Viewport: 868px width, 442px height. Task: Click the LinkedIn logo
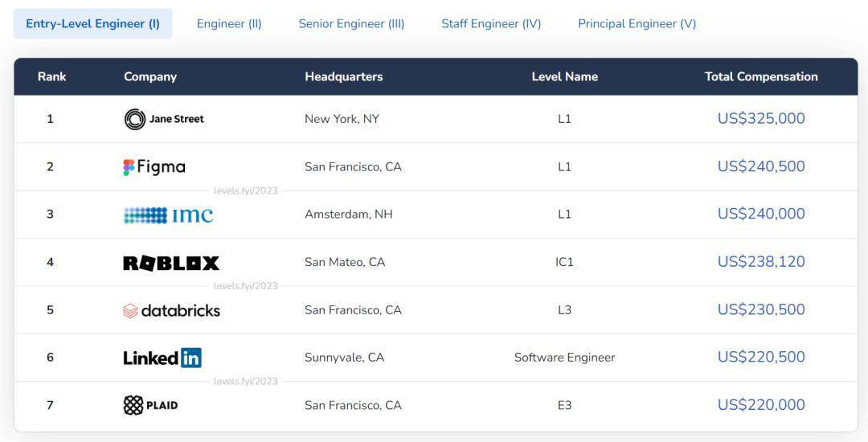(x=162, y=358)
